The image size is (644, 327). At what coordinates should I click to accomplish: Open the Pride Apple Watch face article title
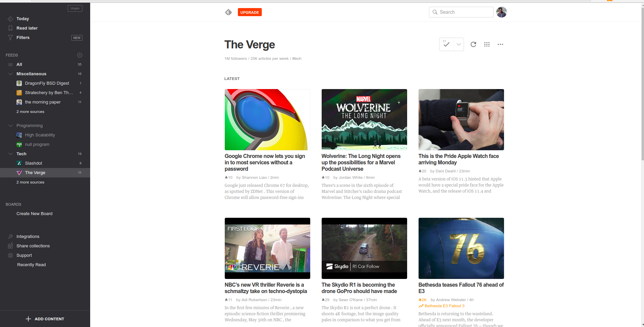(459, 159)
